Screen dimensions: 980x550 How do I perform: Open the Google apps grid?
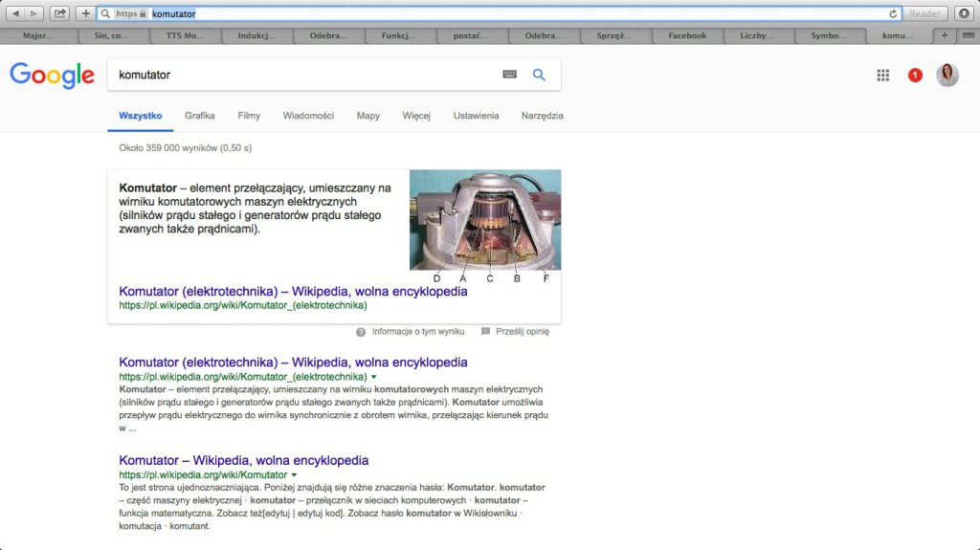(x=882, y=76)
